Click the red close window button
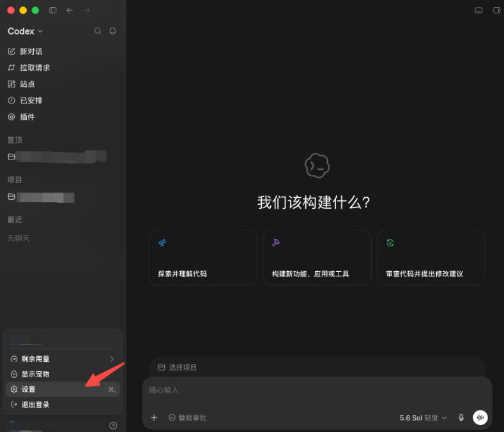Screen dimensions: 504x432 pos(11,10)
